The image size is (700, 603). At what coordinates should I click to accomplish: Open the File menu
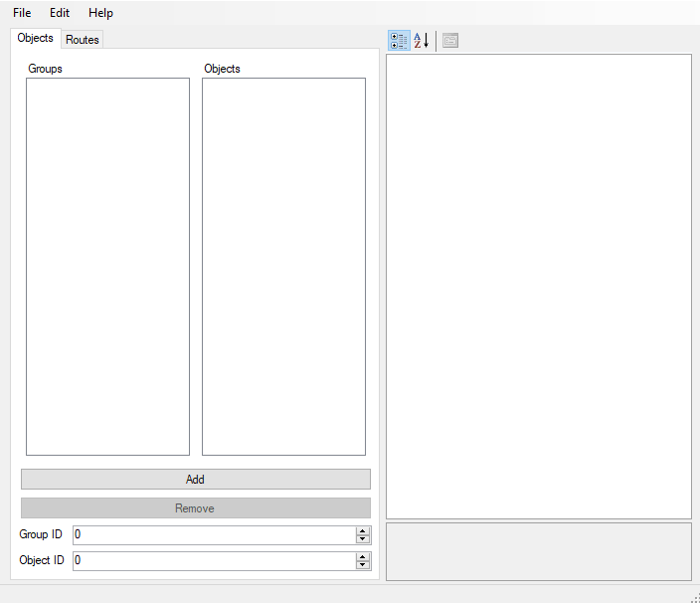22,13
